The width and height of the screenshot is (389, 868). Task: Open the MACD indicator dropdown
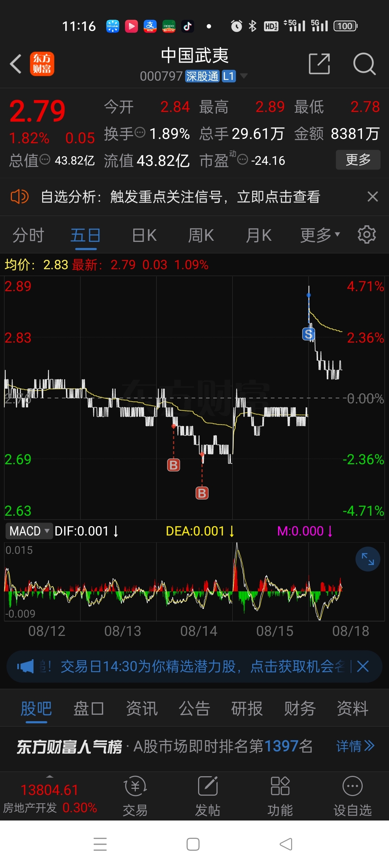tap(29, 531)
